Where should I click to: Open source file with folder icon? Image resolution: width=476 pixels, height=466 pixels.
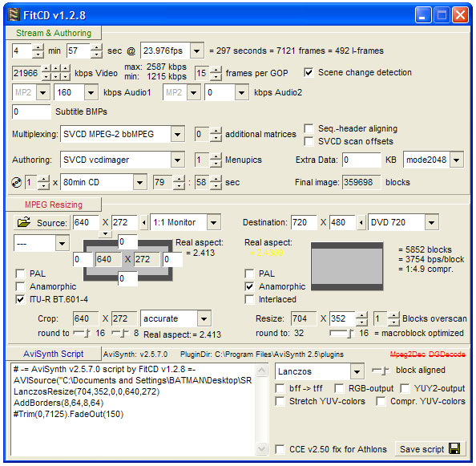click(24, 222)
